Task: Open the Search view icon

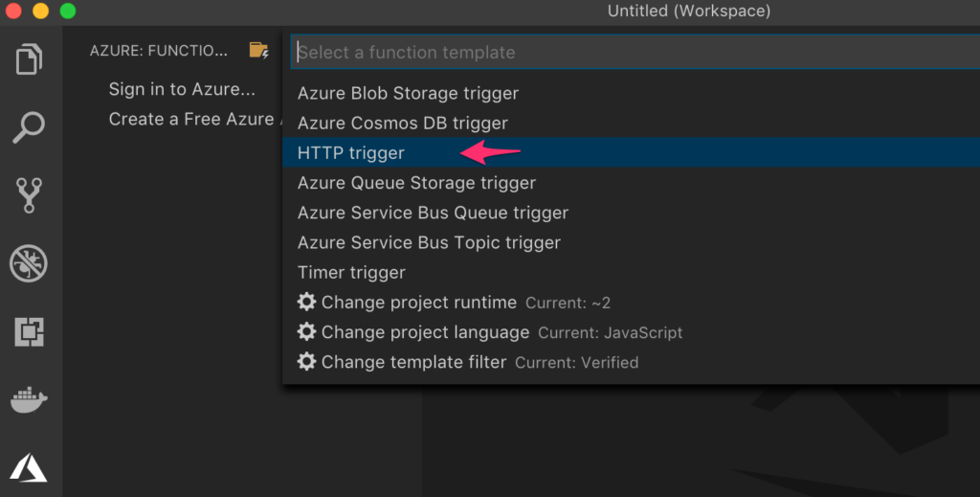Action: [x=30, y=126]
